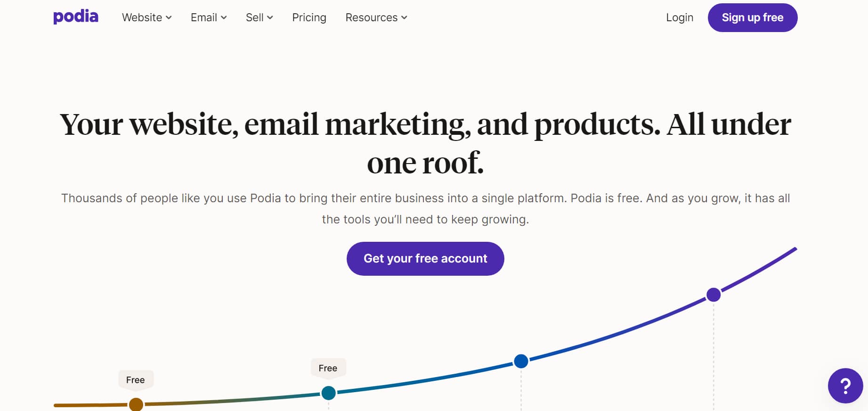
Task: Select the purple dot on the curve
Action: (x=714, y=295)
